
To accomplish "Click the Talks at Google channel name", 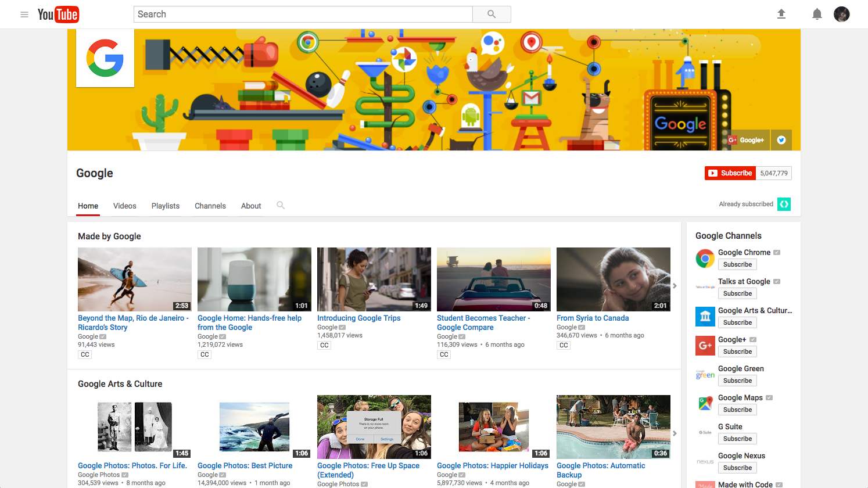I will 744,281.
